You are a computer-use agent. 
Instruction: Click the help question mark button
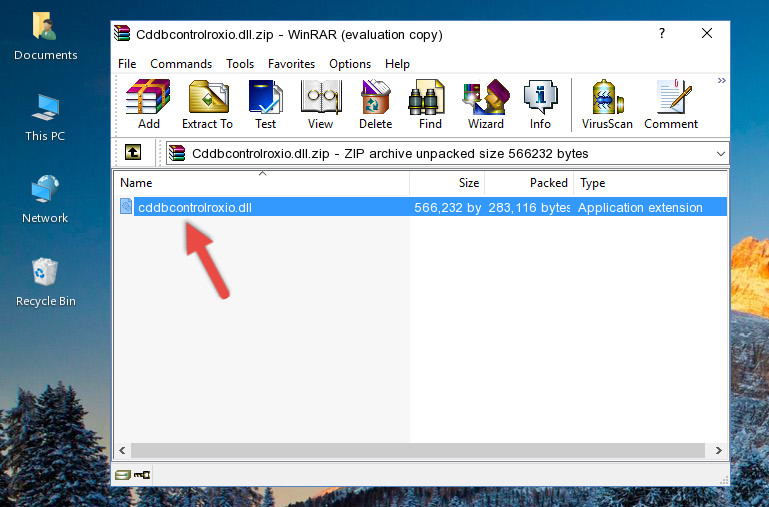click(x=662, y=33)
